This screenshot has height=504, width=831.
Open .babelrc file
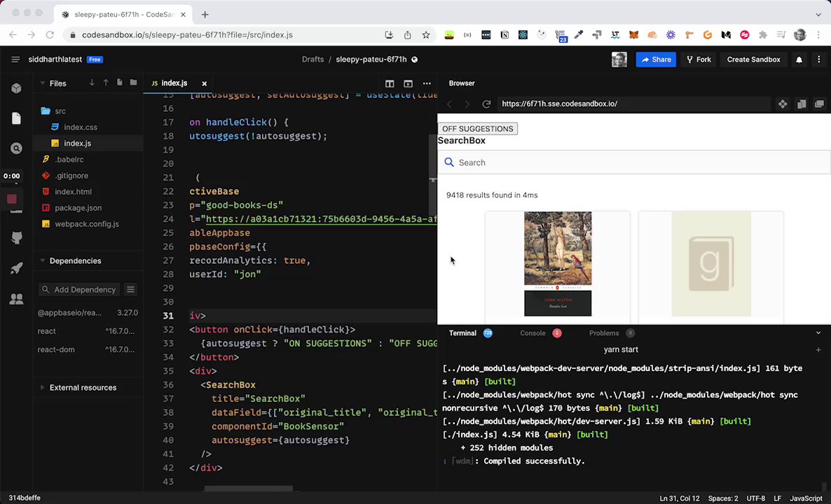pos(88,160)
